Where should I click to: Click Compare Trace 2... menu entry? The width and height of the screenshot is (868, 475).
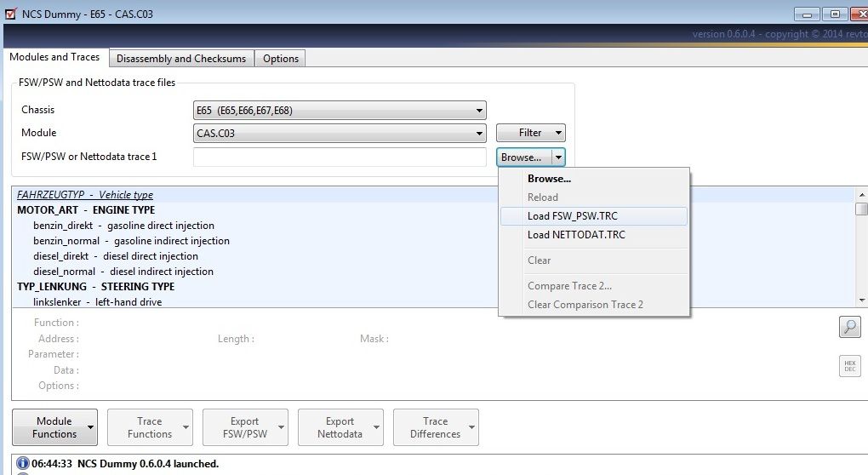click(x=594, y=286)
